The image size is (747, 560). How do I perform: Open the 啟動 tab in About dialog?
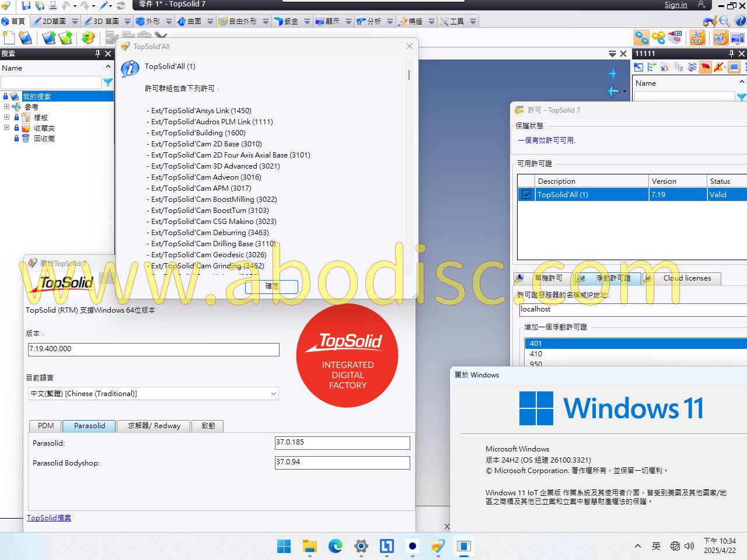tap(208, 426)
